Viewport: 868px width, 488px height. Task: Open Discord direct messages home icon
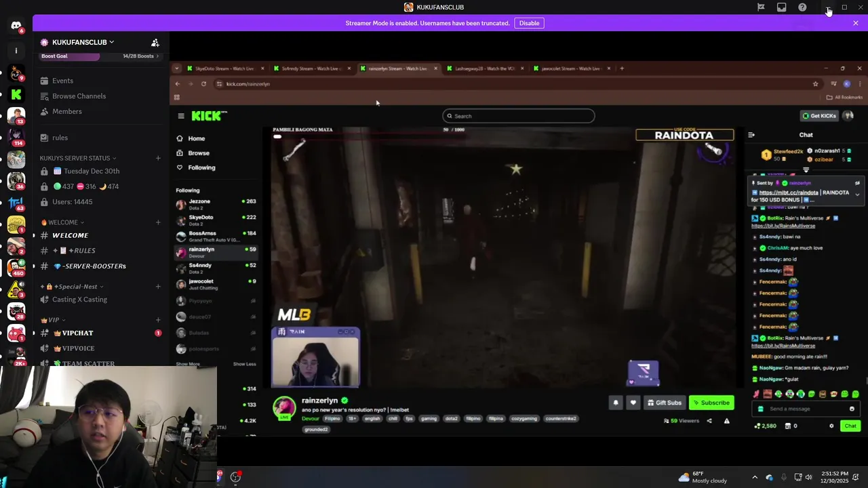click(16, 26)
